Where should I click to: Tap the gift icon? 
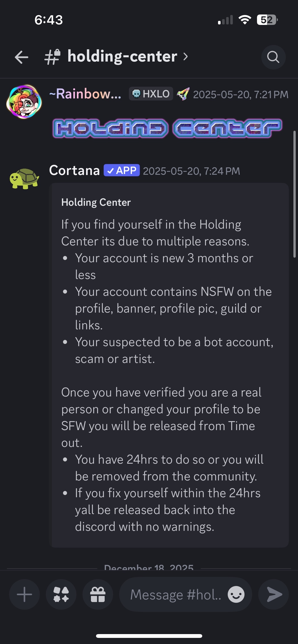tap(98, 594)
